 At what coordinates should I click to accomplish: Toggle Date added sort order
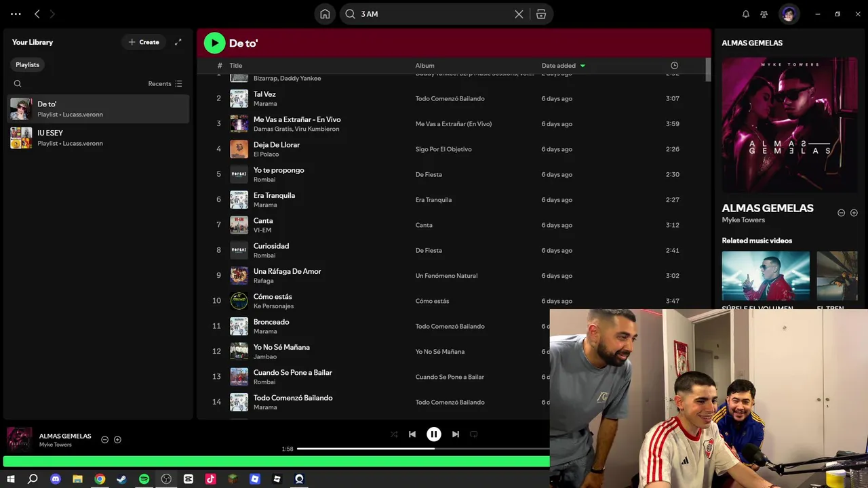pos(564,66)
